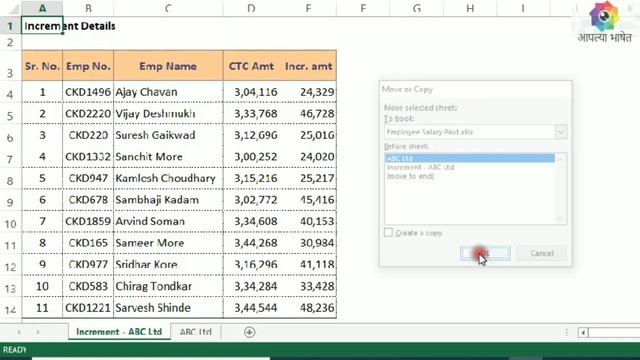Tick the Create a copy checkbox
Image resolution: width=640 pixels, height=360 pixels.
[x=388, y=232]
